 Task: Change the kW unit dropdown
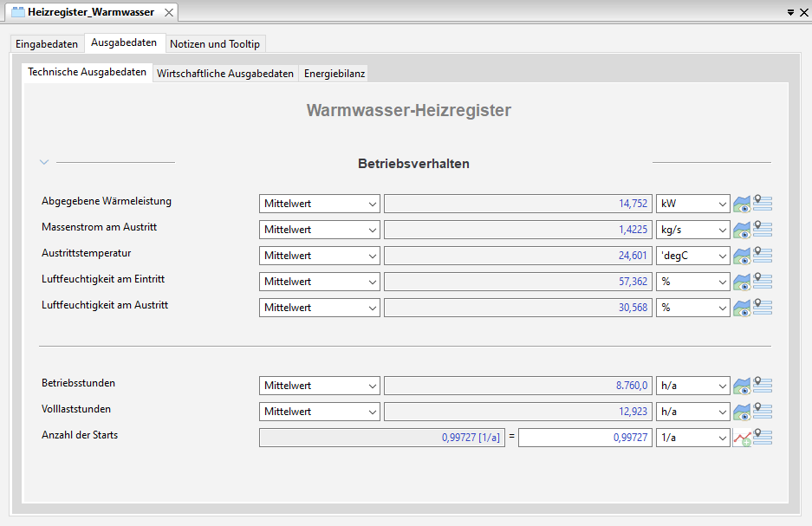(x=693, y=204)
